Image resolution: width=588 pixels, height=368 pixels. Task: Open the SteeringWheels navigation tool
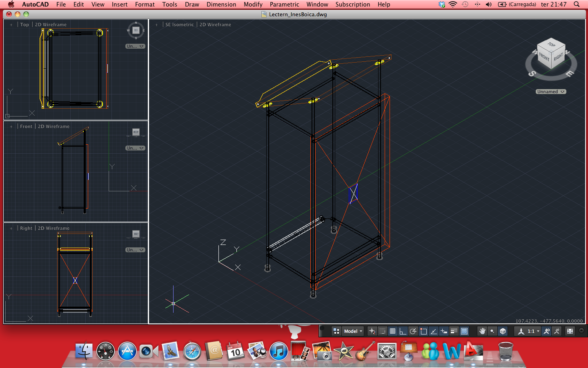(503, 331)
